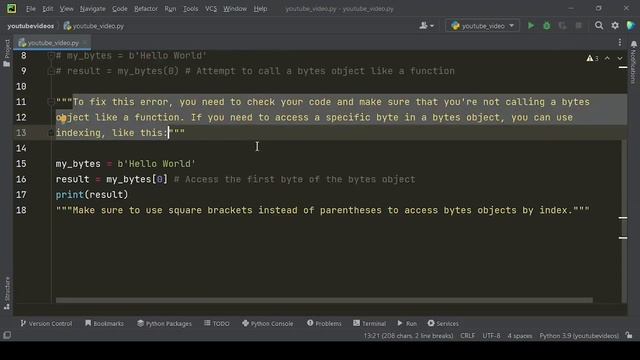640x360 pixels.
Task: Open editor tab options three-dots menu
Action: [x=620, y=42]
